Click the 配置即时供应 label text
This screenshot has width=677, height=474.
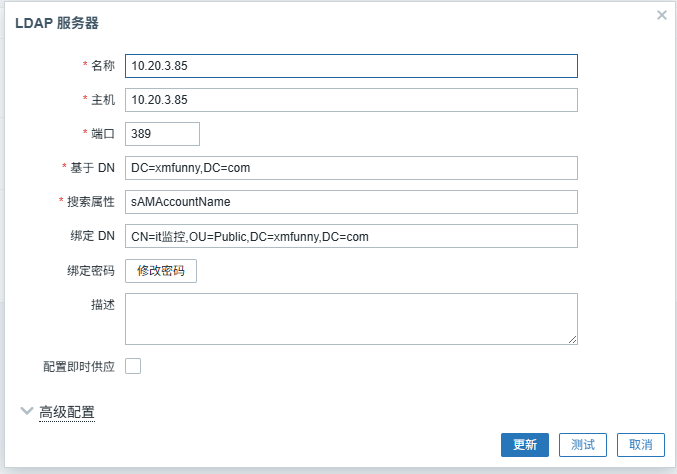point(79,367)
